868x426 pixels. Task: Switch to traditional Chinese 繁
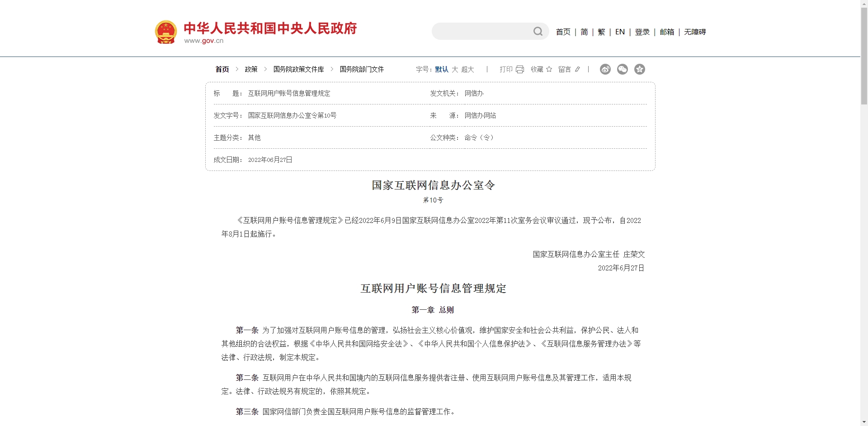coord(601,32)
